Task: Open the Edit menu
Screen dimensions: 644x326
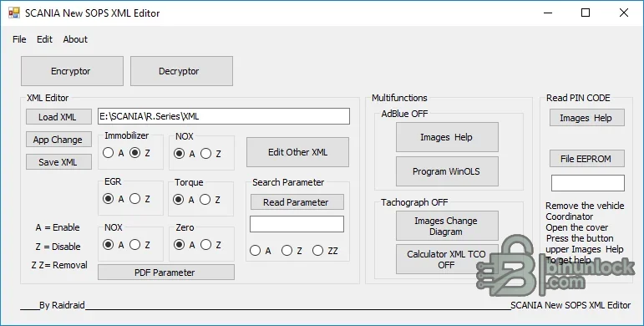Action: point(44,39)
